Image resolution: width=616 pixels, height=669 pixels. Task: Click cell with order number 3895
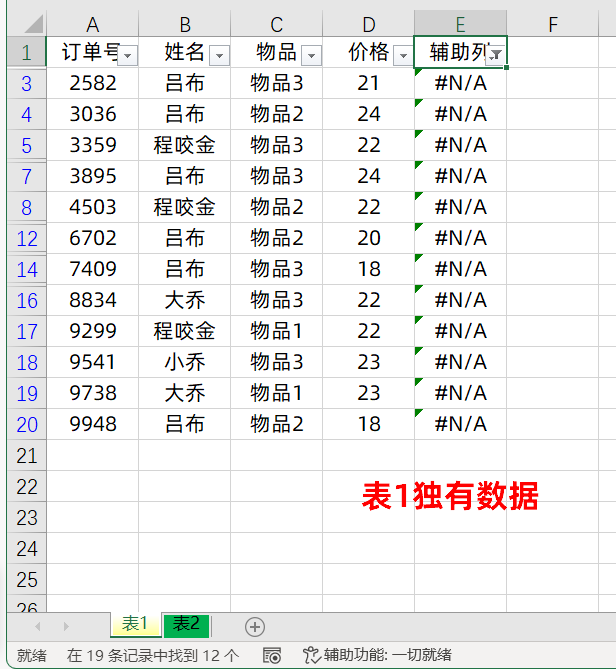pos(93,176)
